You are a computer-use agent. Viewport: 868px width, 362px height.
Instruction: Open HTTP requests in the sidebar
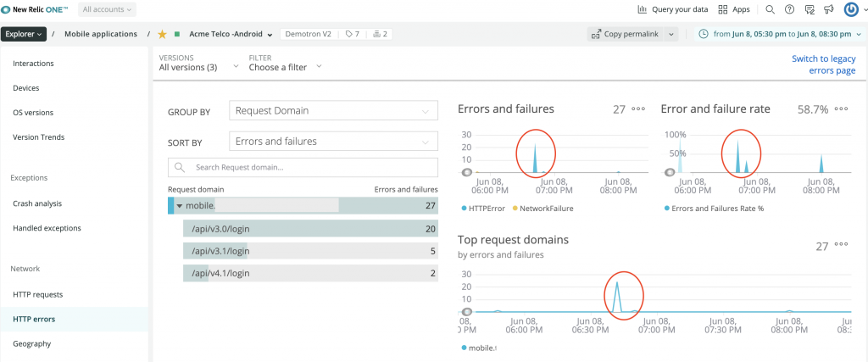[x=37, y=294]
